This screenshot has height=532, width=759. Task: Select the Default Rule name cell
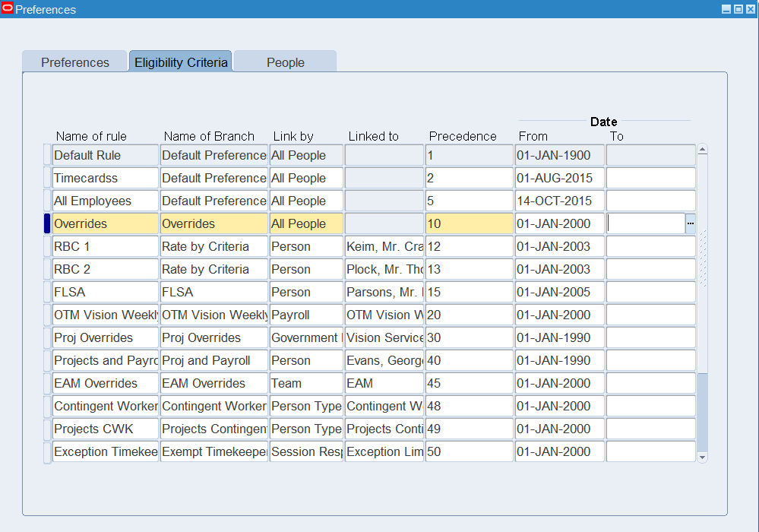(106, 155)
